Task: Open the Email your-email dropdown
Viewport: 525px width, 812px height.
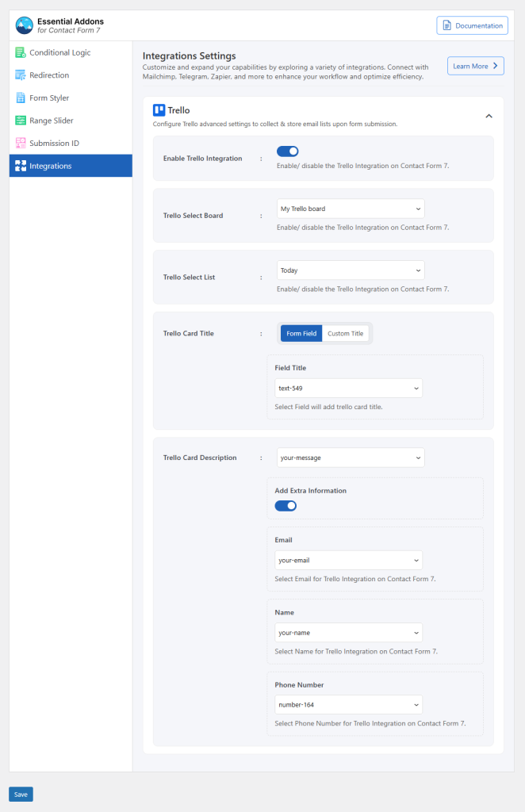Action: point(348,561)
